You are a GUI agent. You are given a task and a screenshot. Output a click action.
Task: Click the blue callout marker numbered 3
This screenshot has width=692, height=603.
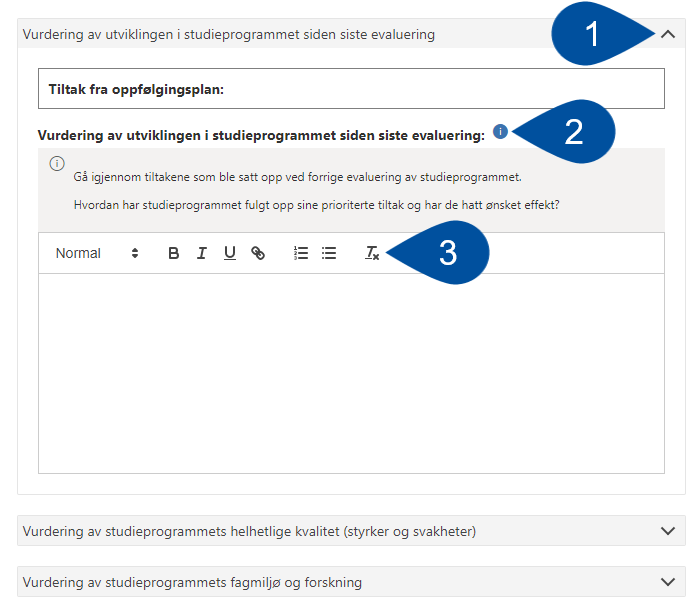(448, 253)
